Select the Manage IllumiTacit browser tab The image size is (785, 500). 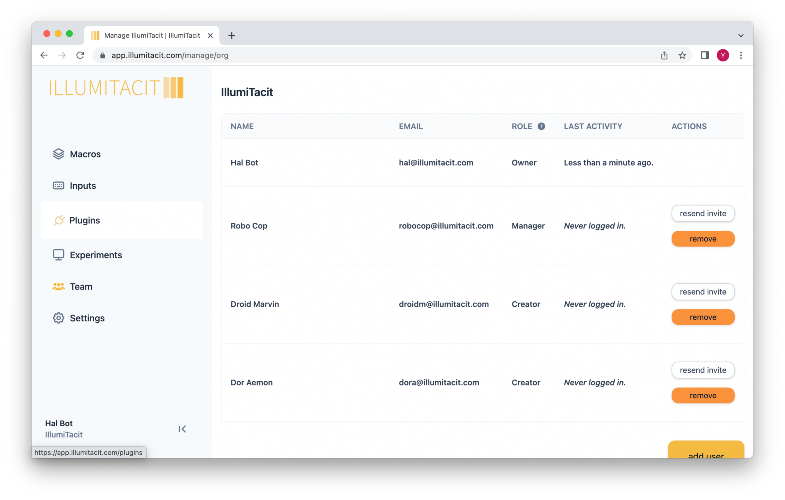point(152,36)
